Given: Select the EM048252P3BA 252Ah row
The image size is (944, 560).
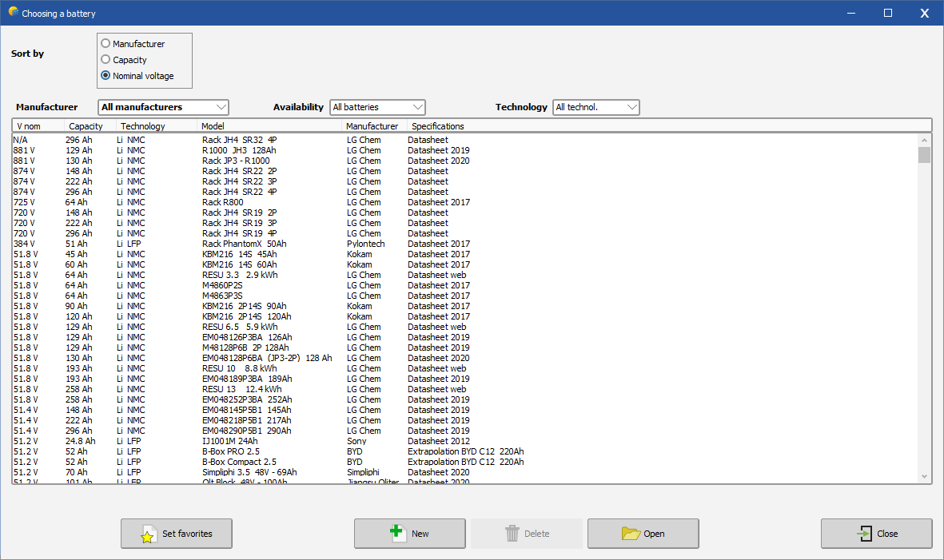Looking at the screenshot, I should (464, 399).
